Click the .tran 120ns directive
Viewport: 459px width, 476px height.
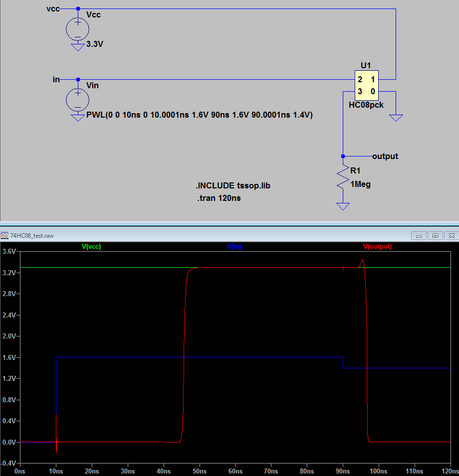pyautogui.click(x=219, y=198)
